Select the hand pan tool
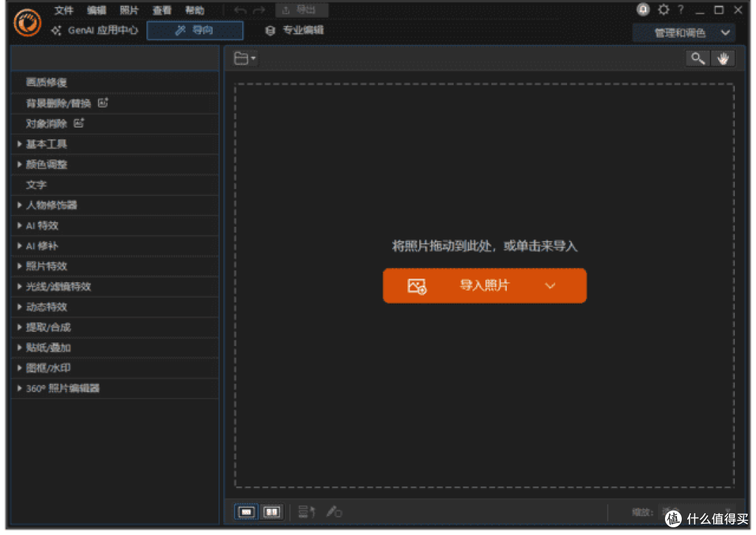The image size is (756, 535). tap(722, 59)
